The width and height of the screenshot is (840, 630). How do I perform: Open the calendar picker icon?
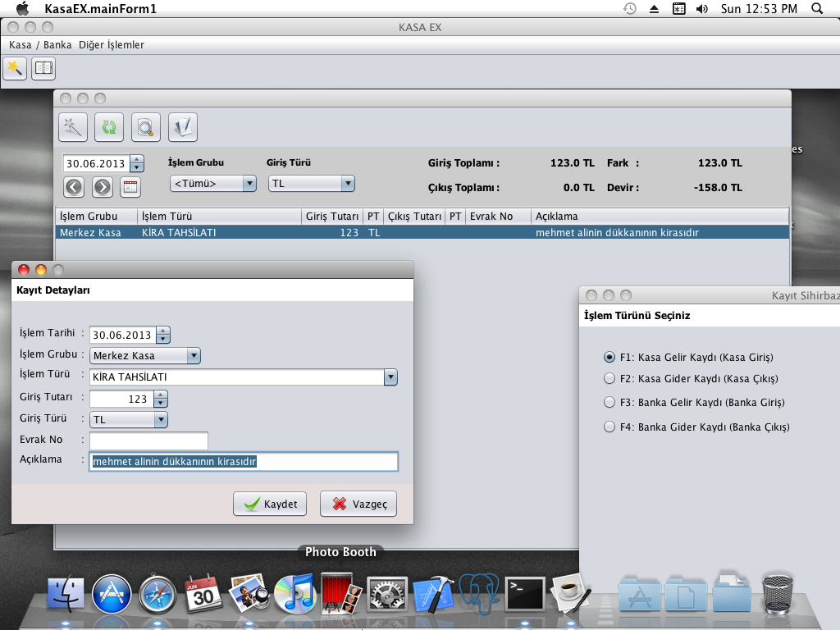tap(130, 187)
